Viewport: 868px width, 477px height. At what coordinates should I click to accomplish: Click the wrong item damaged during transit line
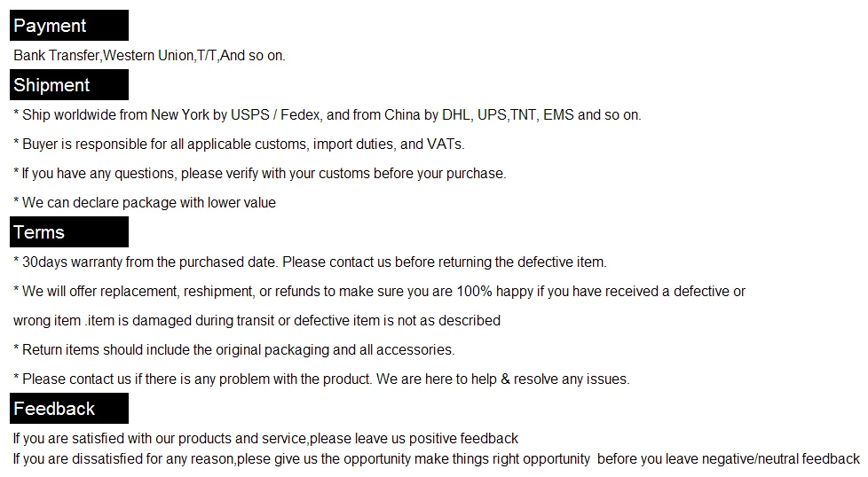click(256, 321)
